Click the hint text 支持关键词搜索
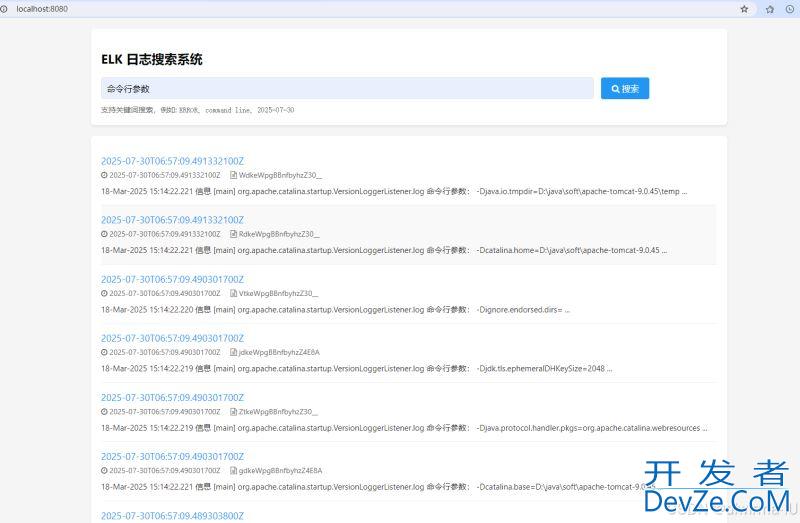Image resolution: width=800 pixels, height=523 pixels. (127, 110)
